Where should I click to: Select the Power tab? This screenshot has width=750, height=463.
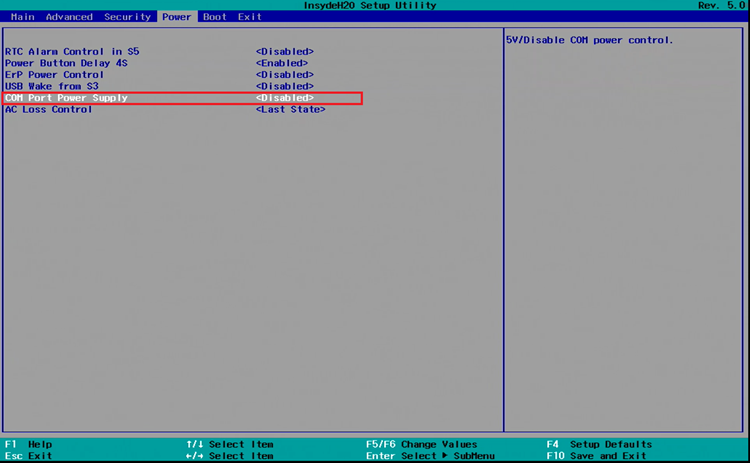pyautogui.click(x=177, y=17)
